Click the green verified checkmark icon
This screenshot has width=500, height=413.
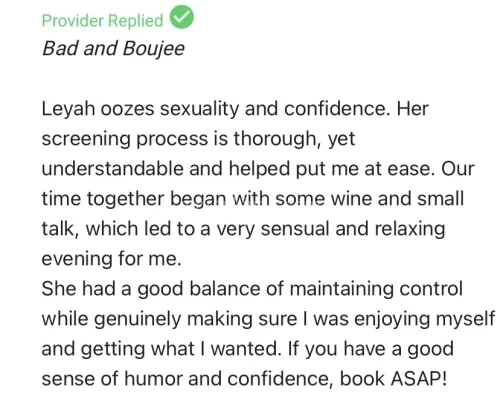[182, 17]
